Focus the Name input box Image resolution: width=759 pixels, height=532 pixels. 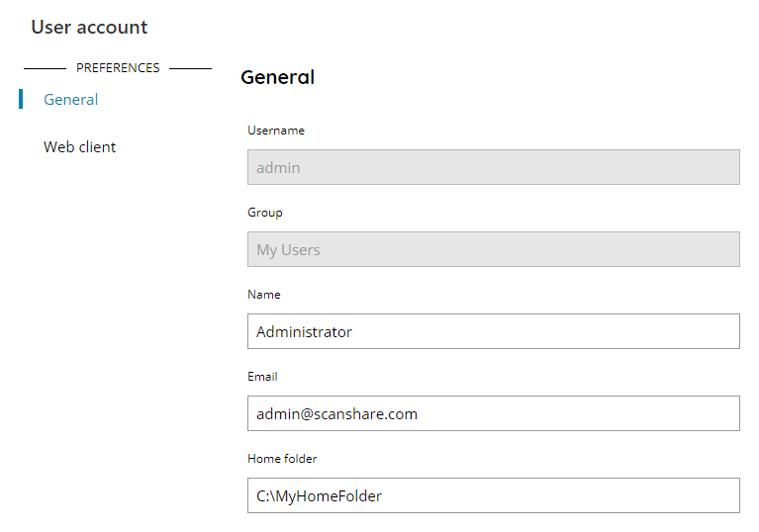(x=493, y=331)
